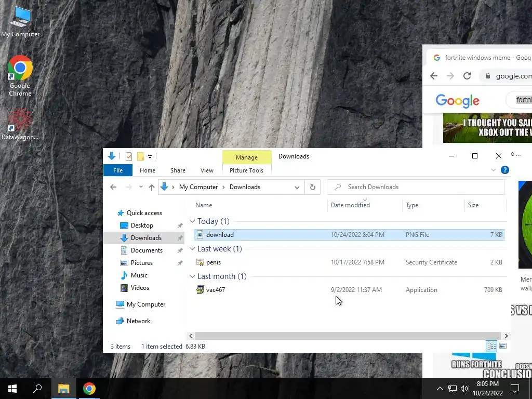Show hidden system tray icons
Screen dimensions: 532x399
(x=440, y=389)
